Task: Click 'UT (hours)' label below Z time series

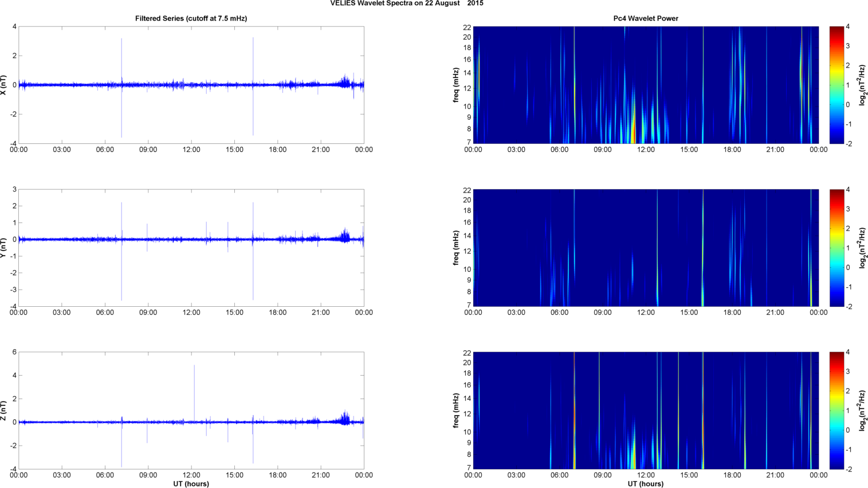Action: coord(191,484)
